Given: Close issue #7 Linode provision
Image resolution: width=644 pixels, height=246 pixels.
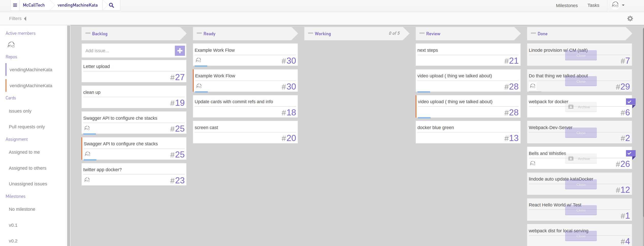Looking at the screenshot, I should [581, 55].
